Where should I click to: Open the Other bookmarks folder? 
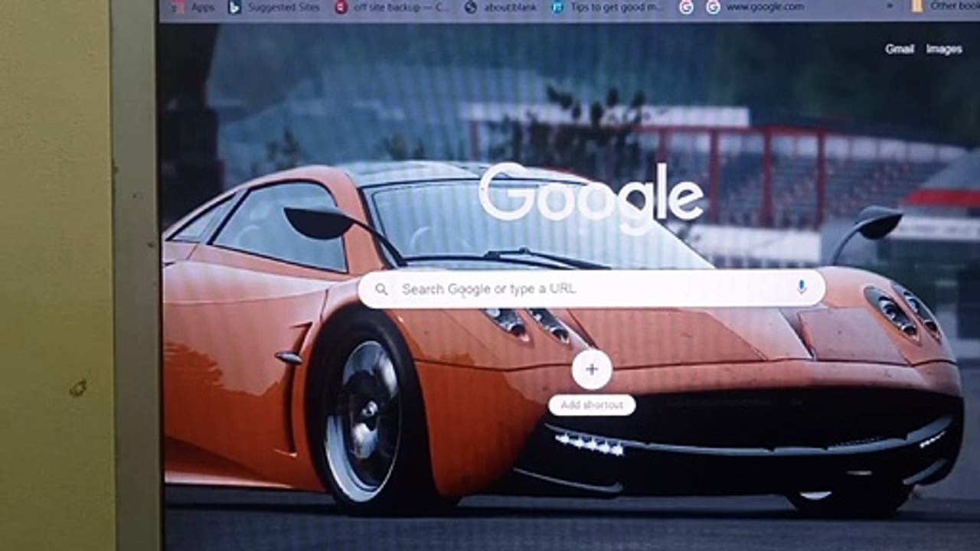coord(945,6)
